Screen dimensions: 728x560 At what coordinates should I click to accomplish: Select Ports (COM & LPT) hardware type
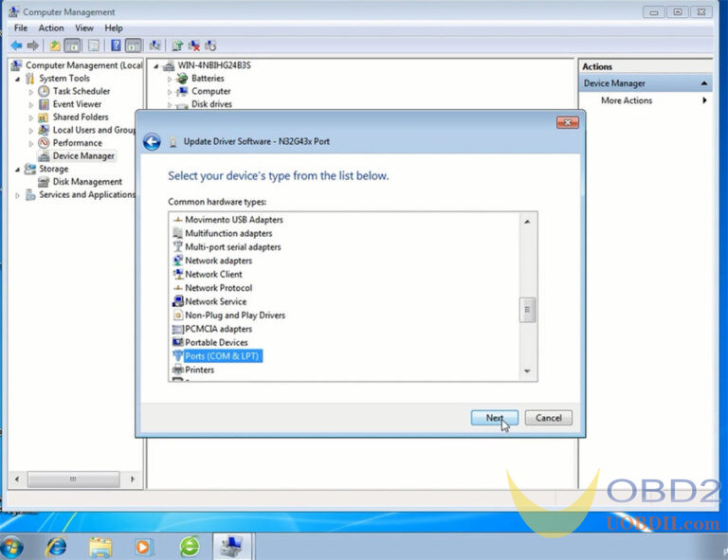(x=222, y=356)
